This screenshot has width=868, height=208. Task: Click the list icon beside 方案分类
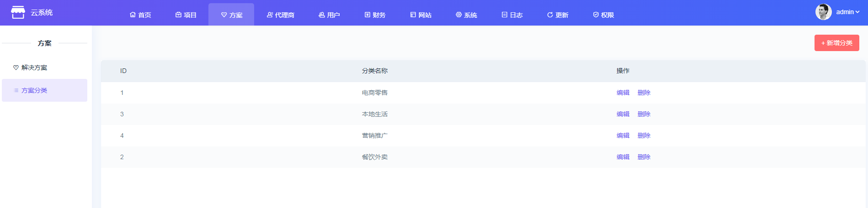pyautogui.click(x=16, y=90)
